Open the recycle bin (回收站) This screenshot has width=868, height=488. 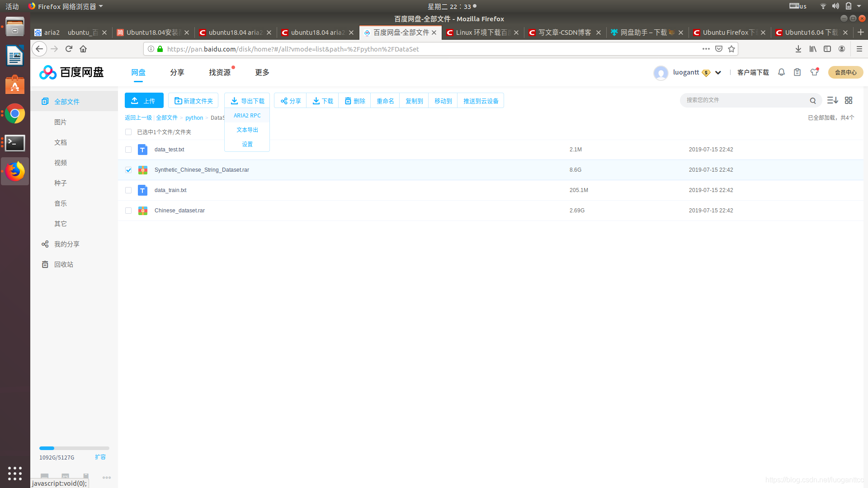click(x=63, y=264)
